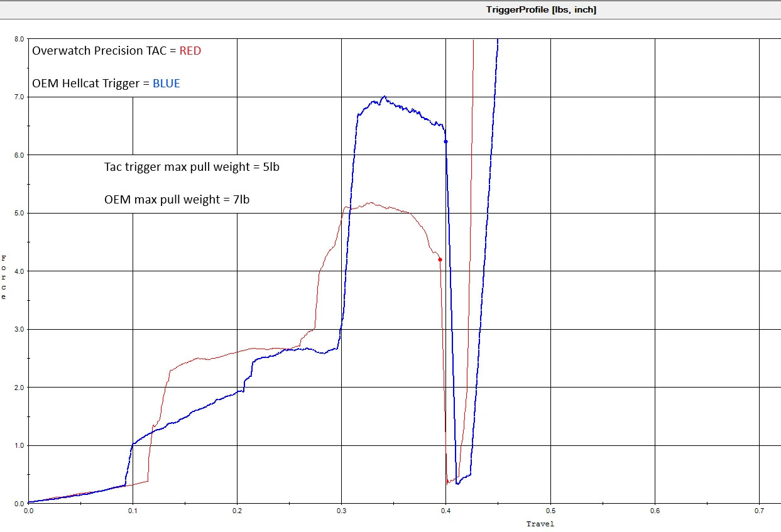
Task: Click the blue break-point dot on the OEM curve
Action: click(x=445, y=142)
